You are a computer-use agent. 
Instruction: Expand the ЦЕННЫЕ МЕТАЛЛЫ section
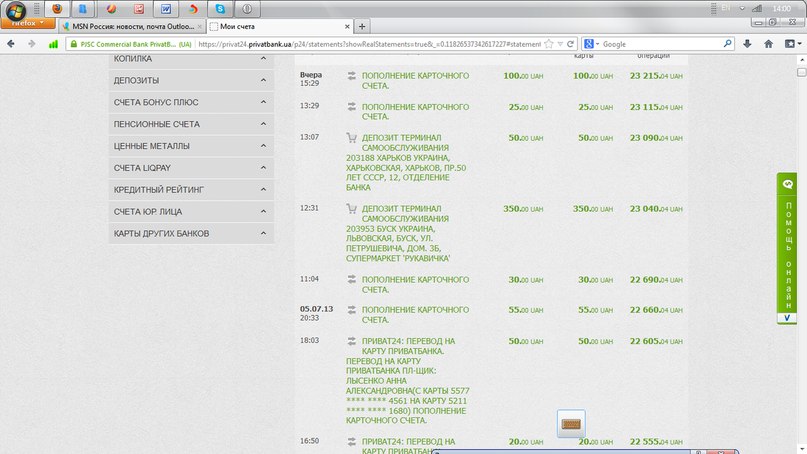click(191, 146)
